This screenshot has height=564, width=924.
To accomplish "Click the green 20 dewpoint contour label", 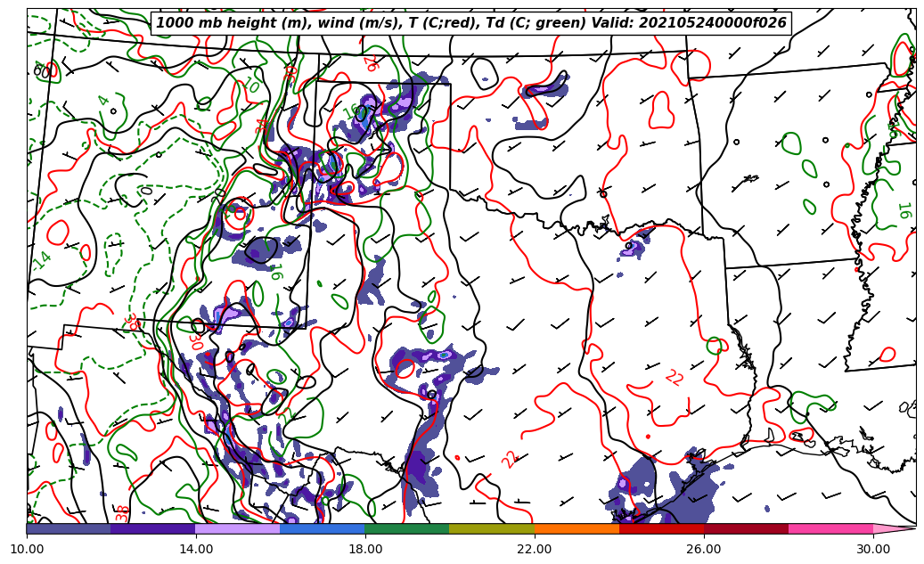I will point(252,86).
